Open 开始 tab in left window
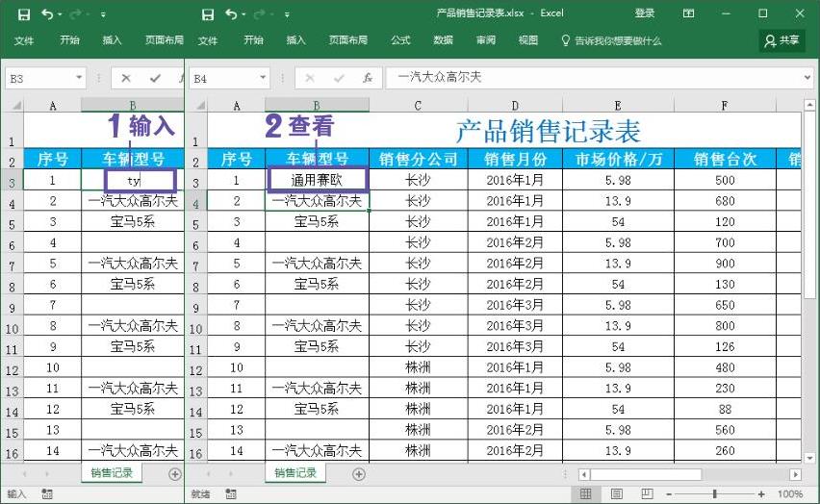The width and height of the screenshot is (820, 504). 69,40
